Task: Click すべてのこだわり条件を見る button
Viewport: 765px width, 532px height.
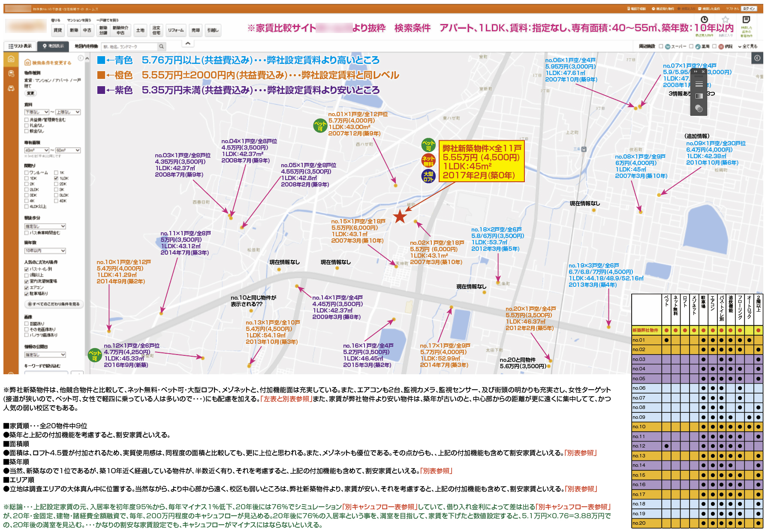Action: point(54,304)
